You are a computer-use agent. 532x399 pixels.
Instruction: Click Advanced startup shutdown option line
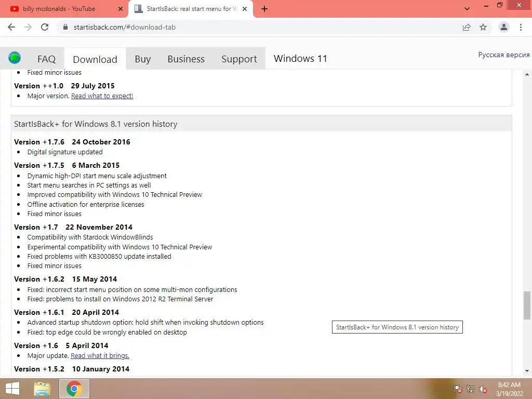145,322
